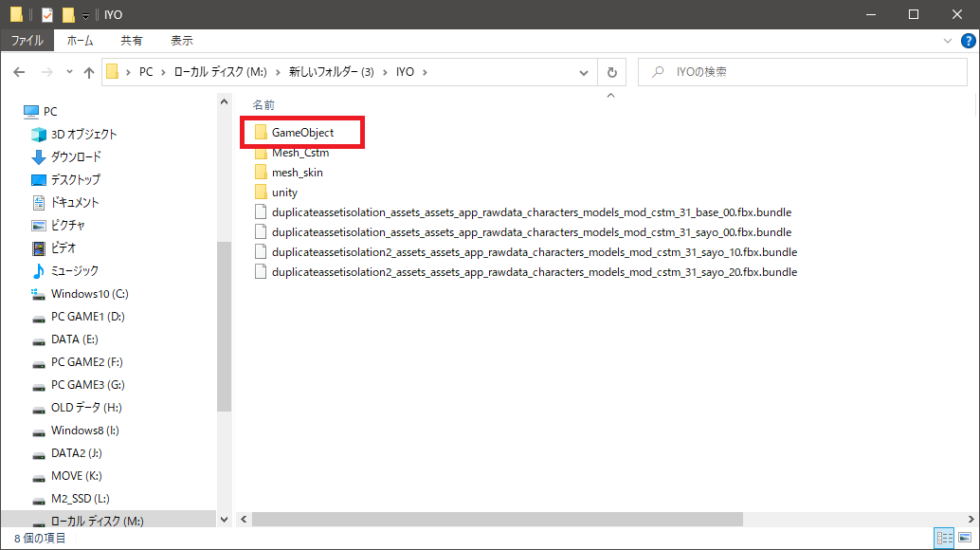Open ローカル ディスク (M:) in sidebar
The height and width of the screenshot is (550, 980).
(88, 522)
